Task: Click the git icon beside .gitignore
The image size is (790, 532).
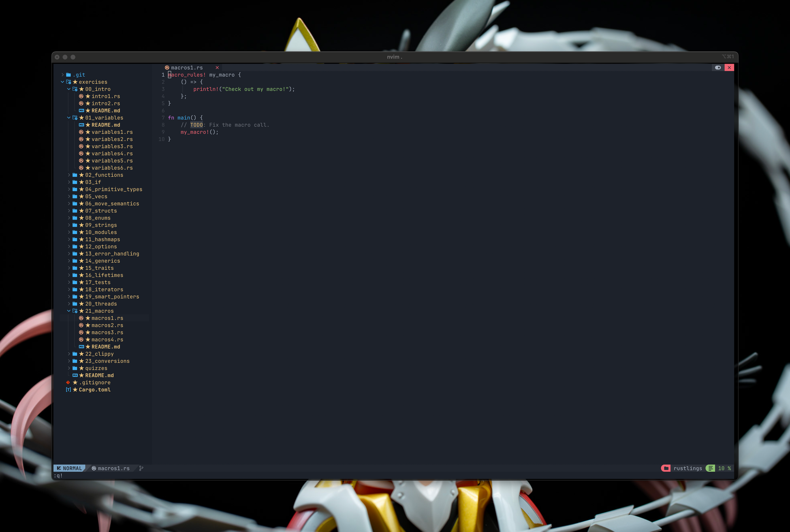Action: (68, 382)
